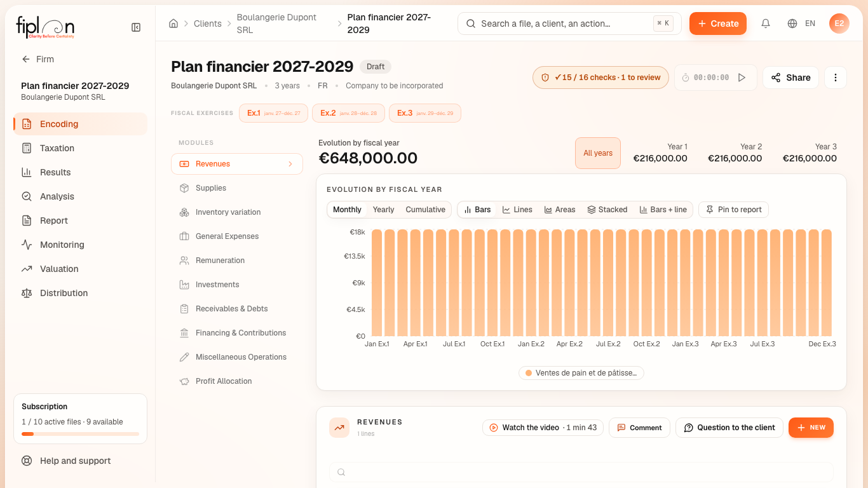The width and height of the screenshot is (868, 488).
Task: Collapse the sidebar panel icon
Action: [x=136, y=27]
